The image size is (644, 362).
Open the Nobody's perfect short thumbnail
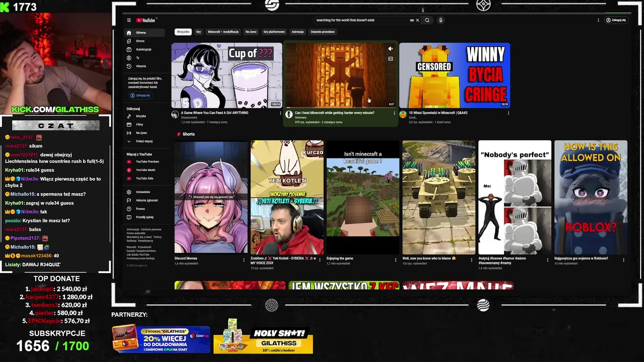(515, 197)
